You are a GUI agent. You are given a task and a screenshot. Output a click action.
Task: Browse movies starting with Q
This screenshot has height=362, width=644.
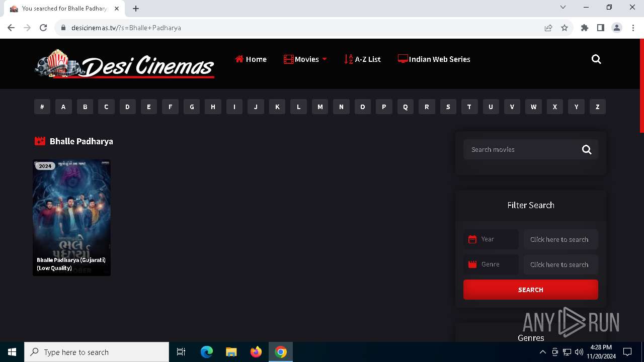coord(406,107)
